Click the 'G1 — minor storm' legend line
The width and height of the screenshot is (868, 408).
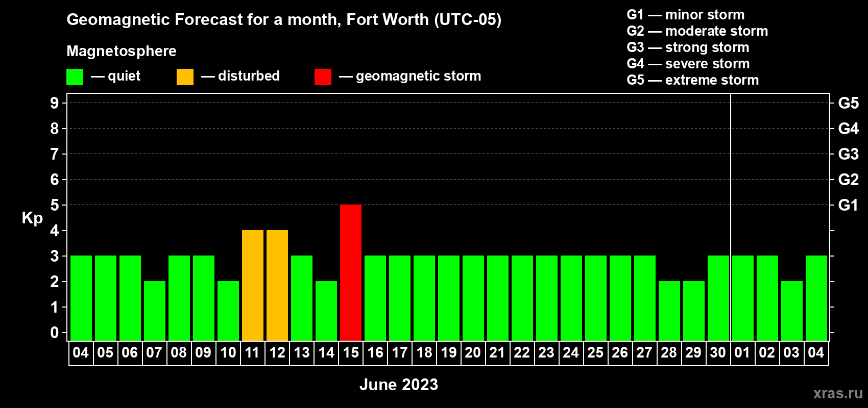685,15
